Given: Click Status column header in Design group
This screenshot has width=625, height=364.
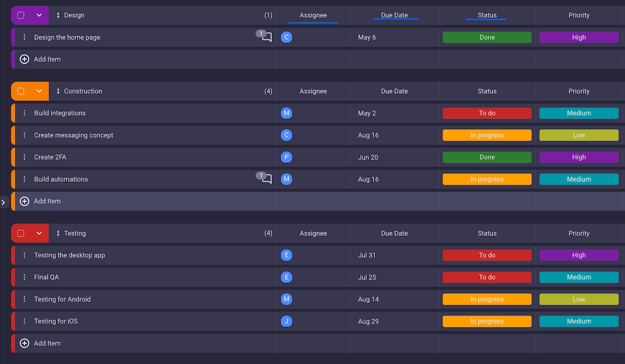Looking at the screenshot, I should tap(487, 16).
